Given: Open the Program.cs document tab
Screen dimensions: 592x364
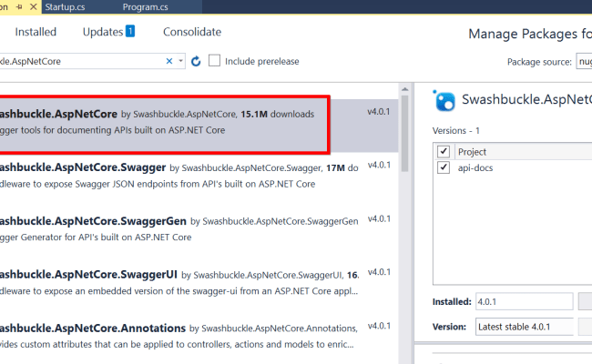Looking at the screenshot, I should click(x=148, y=6).
